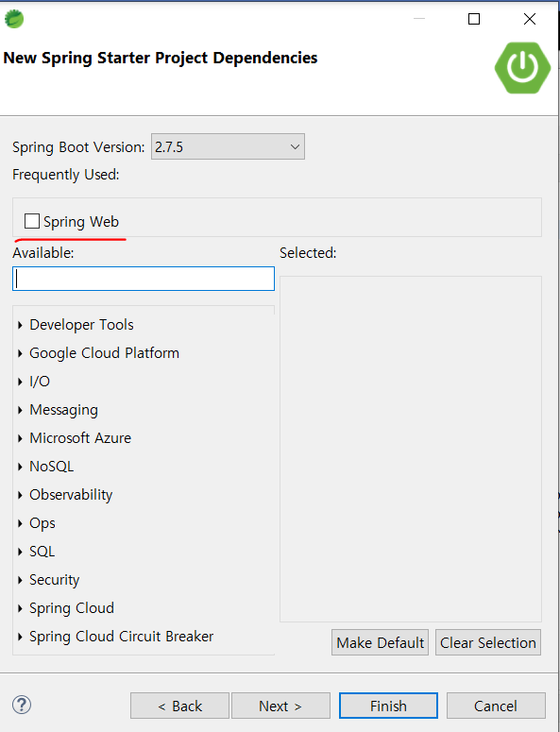Select the Observability tree row
Image resolution: width=560 pixels, height=732 pixels.
pos(71,495)
